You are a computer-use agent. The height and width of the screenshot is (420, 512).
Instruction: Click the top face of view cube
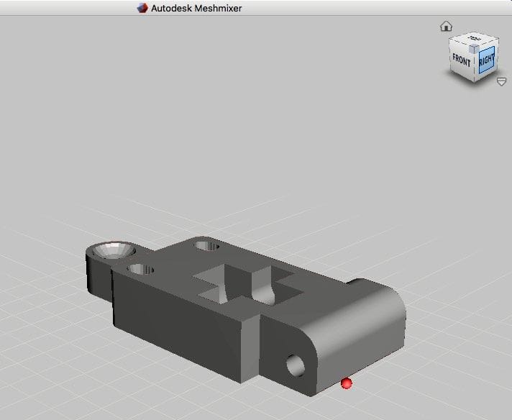click(474, 40)
